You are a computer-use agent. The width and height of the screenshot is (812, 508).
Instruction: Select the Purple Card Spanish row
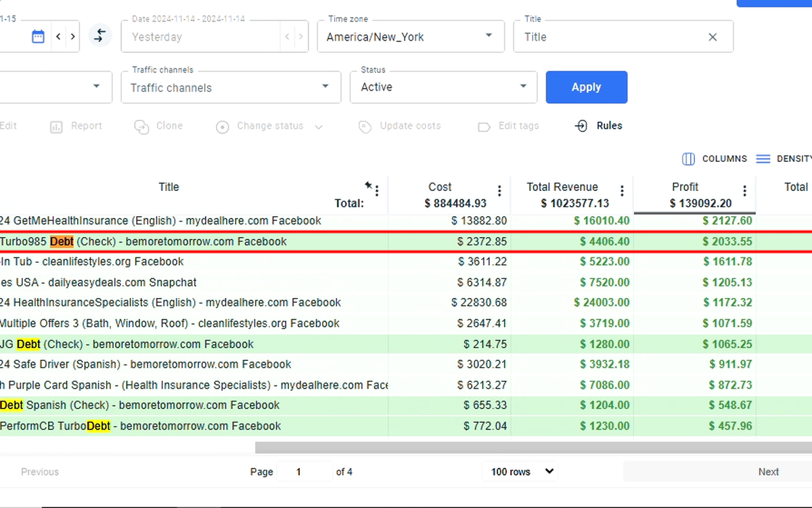(x=406, y=385)
